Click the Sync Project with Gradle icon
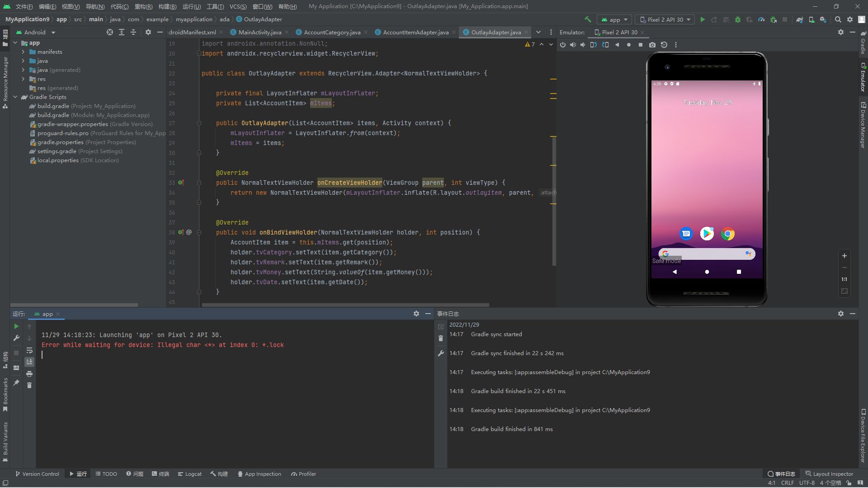Image resolution: width=868 pixels, height=488 pixels. click(800, 19)
